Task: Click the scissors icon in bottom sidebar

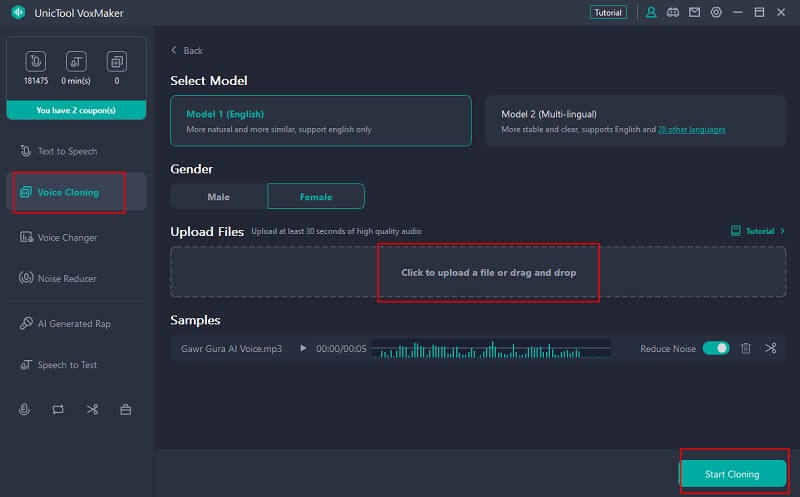Action: point(92,409)
